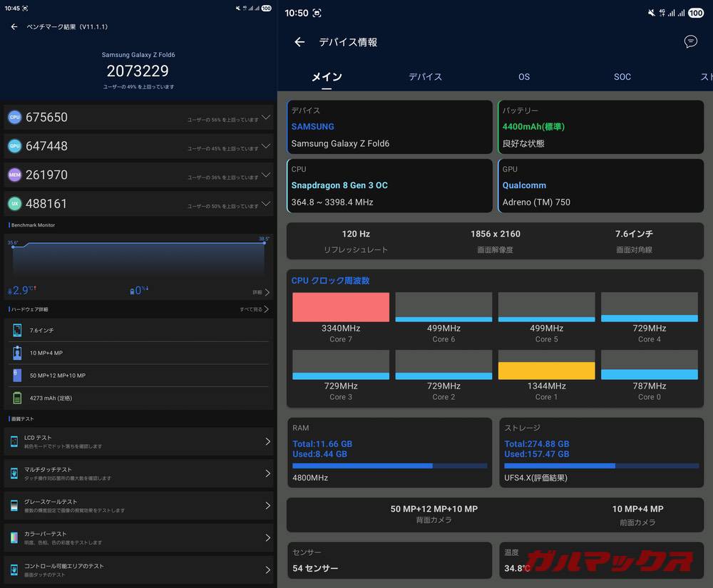Viewport: 713px width, 588px height.
Task: Click the battery 100 indicator in right status bar
Action: tap(696, 13)
